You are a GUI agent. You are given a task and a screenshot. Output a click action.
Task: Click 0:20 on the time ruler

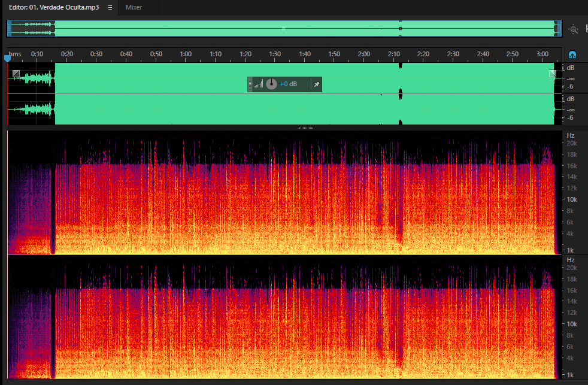(x=66, y=54)
